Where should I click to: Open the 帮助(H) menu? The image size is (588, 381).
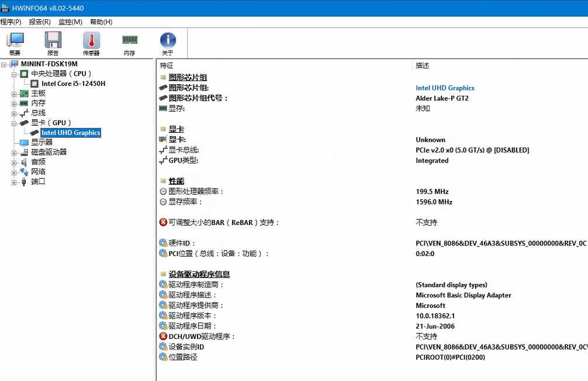(101, 22)
